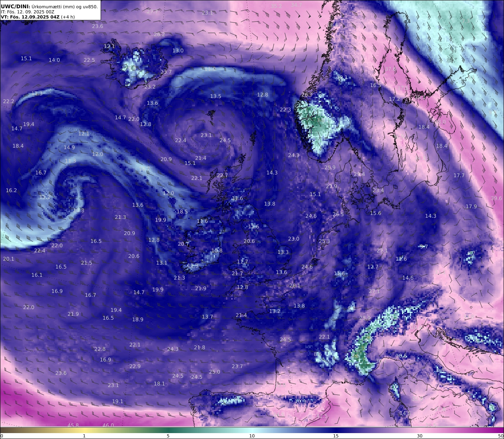Click colorbar tick label '5'

(x=168, y=436)
